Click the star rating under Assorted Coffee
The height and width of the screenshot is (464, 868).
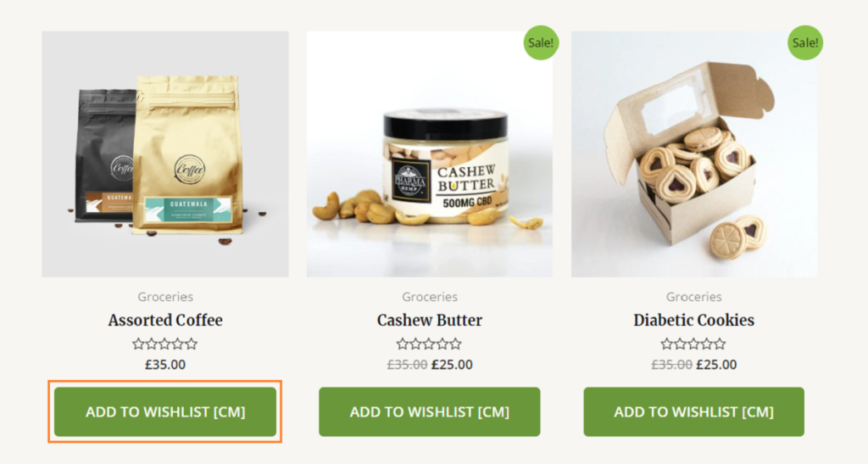tap(165, 344)
